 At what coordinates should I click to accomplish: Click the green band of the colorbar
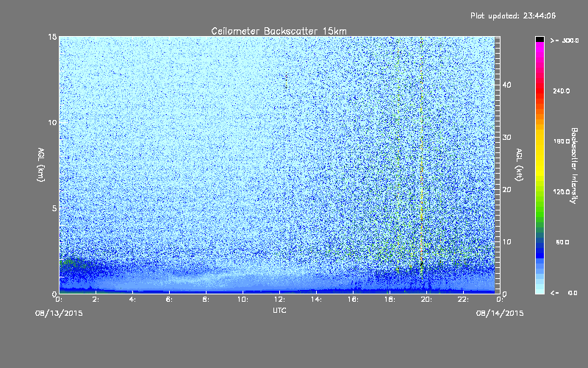point(539,207)
